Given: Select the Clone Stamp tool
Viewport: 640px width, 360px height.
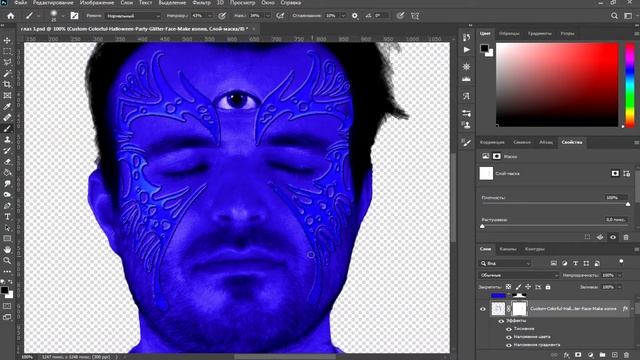Looking at the screenshot, I should [7, 140].
